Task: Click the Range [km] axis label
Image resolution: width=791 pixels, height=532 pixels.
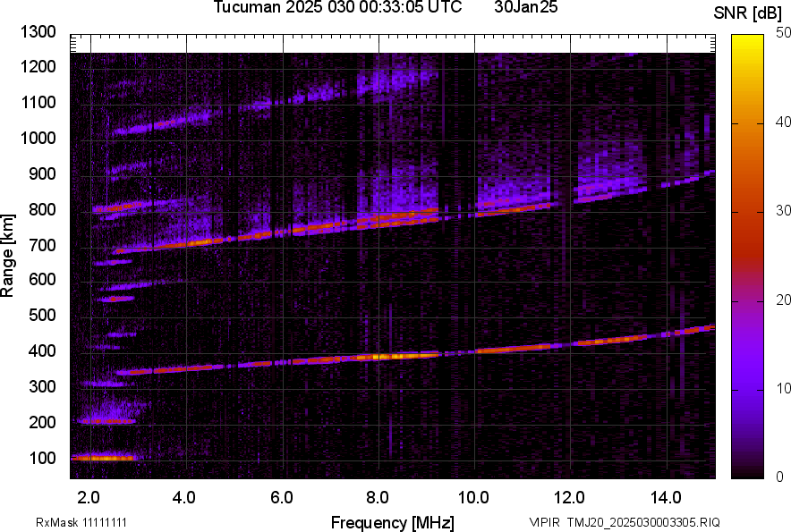Action: (x=8, y=256)
